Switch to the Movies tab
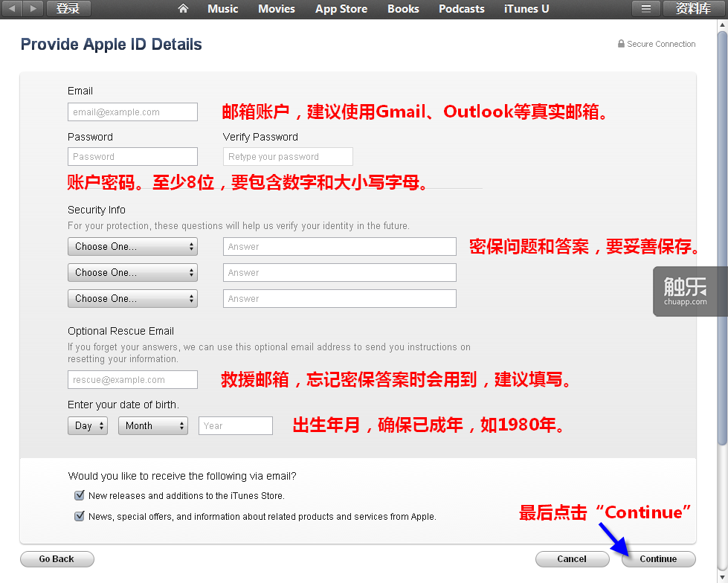The image size is (728, 583). [x=276, y=9]
